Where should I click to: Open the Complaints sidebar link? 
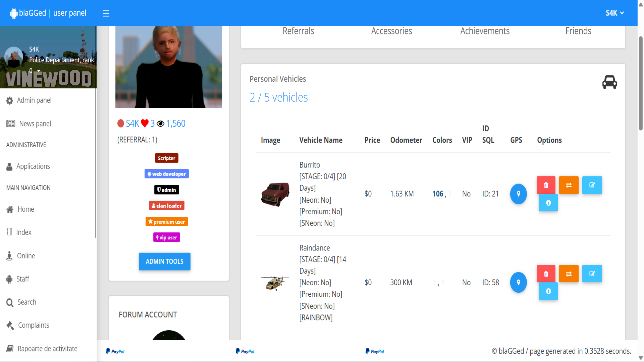(x=33, y=325)
